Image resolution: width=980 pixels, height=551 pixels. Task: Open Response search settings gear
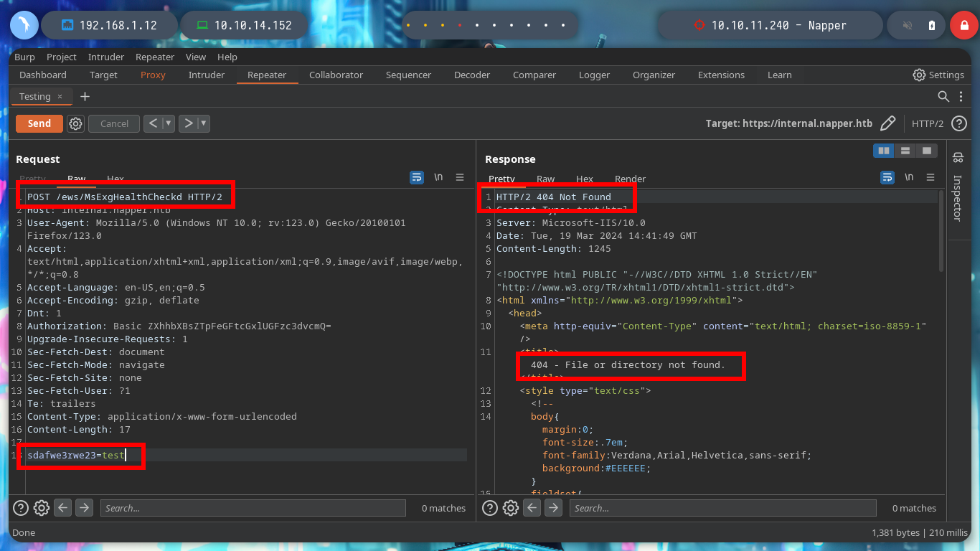(x=511, y=508)
